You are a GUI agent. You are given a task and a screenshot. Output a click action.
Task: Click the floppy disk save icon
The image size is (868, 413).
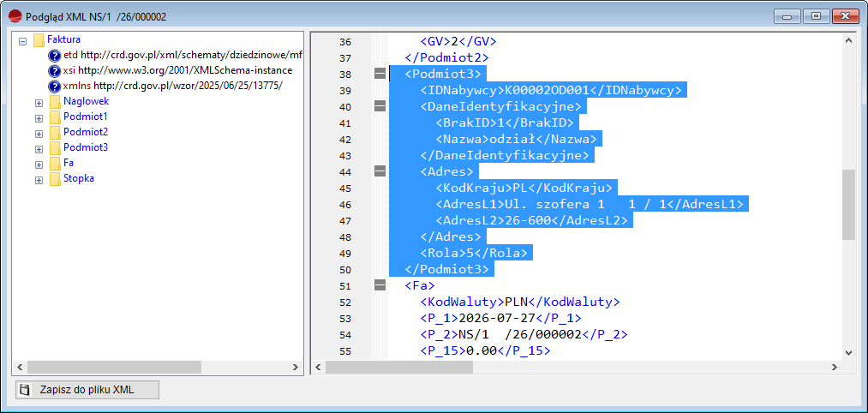pyautogui.click(x=24, y=390)
